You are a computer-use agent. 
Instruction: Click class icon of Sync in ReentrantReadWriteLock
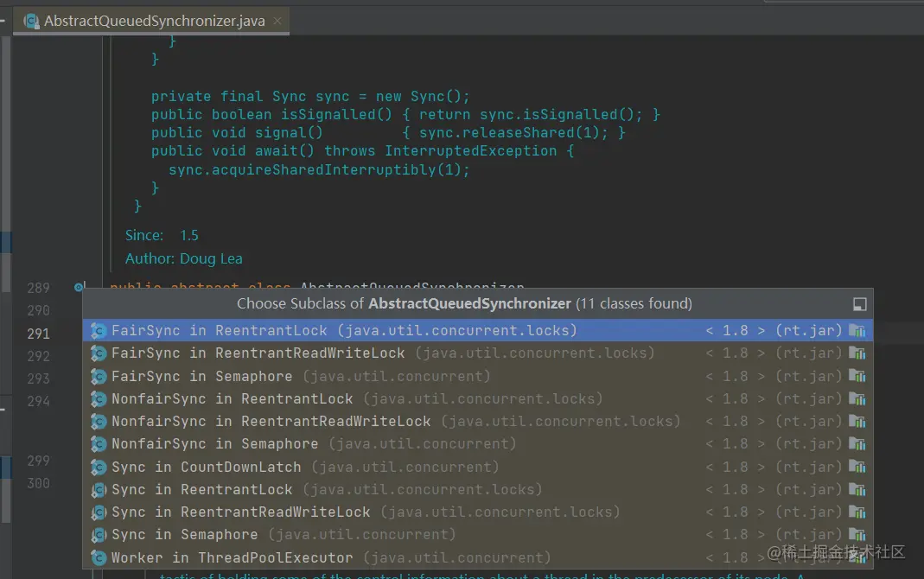[x=98, y=512]
